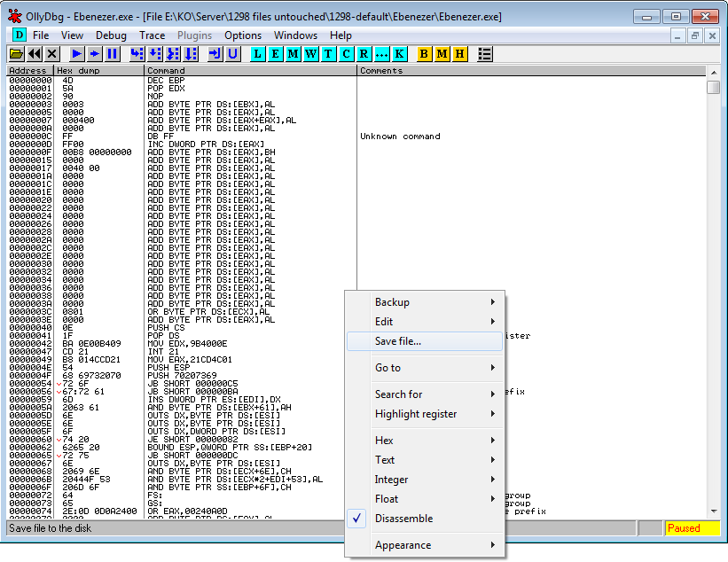Expand the Edit submenu arrow
Screen dimensions: 728x562
pyautogui.click(x=493, y=322)
